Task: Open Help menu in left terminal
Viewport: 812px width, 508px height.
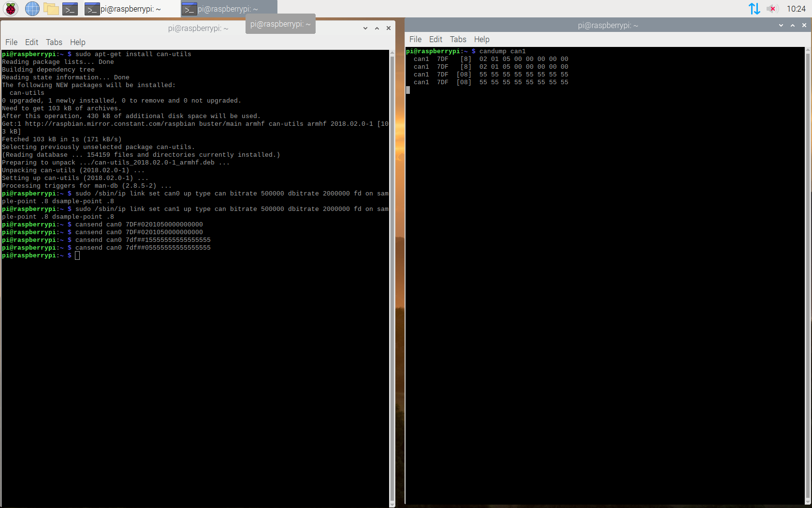Action: coord(77,42)
